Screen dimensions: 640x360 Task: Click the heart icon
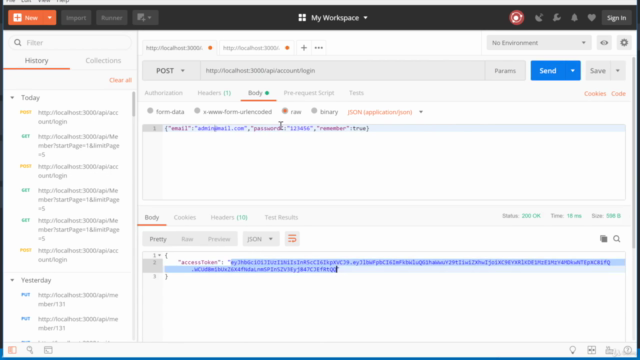(591, 18)
